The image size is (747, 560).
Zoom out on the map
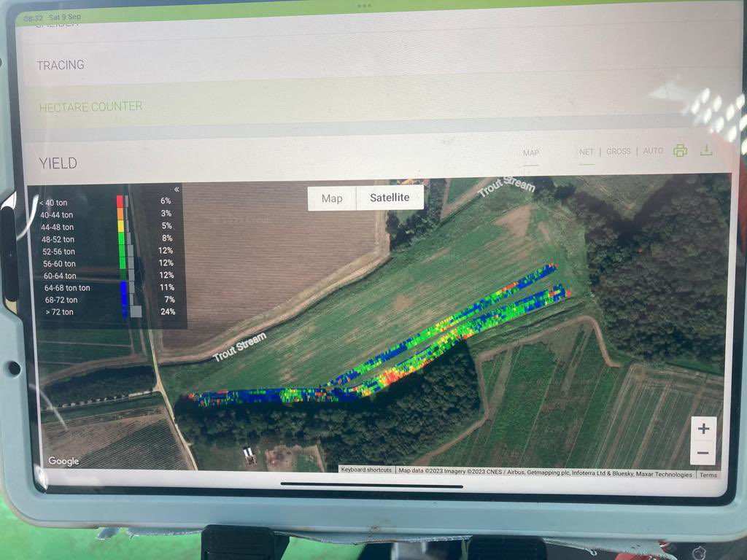pos(703,452)
